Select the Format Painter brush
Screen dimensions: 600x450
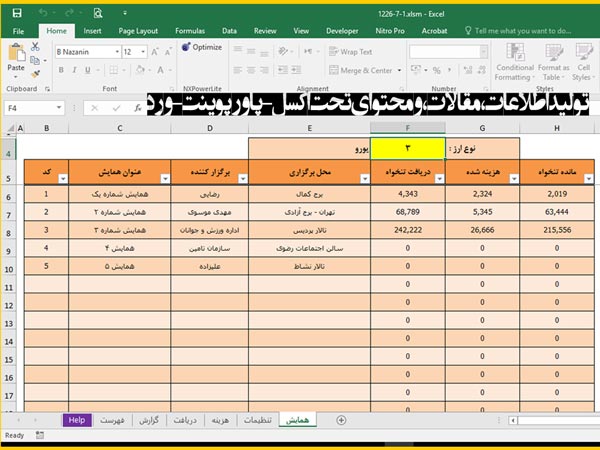(x=35, y=74)
